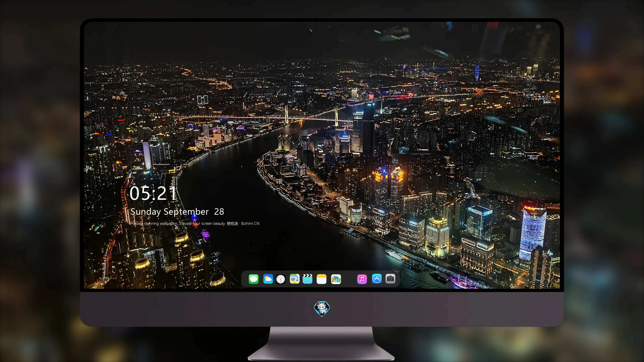Image resolution: width=644 pixels, height=362 pixels.
Task: Open the Clock app in the dock
Action: [281, 279]
